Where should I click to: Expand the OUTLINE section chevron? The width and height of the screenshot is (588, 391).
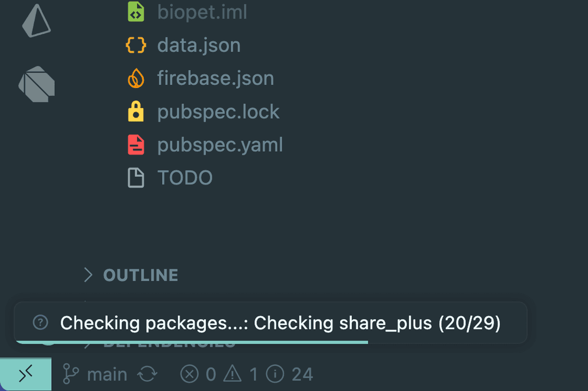click(x=88, y=275)
